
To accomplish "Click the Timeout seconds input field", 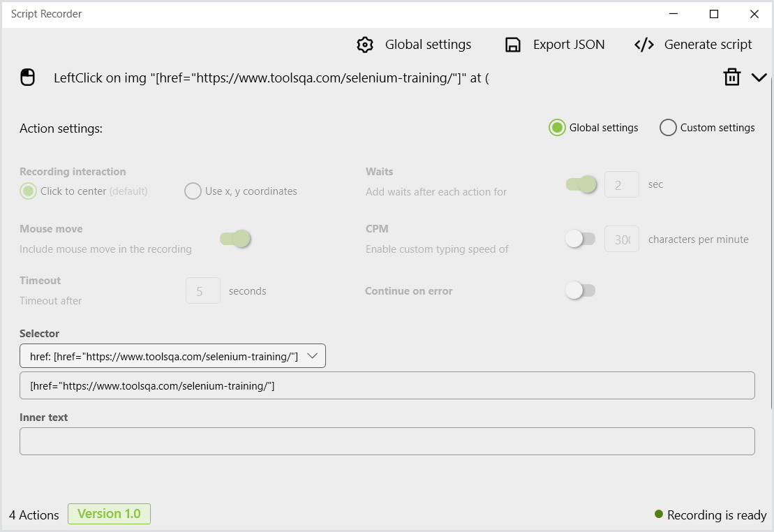I will point(203,291).
